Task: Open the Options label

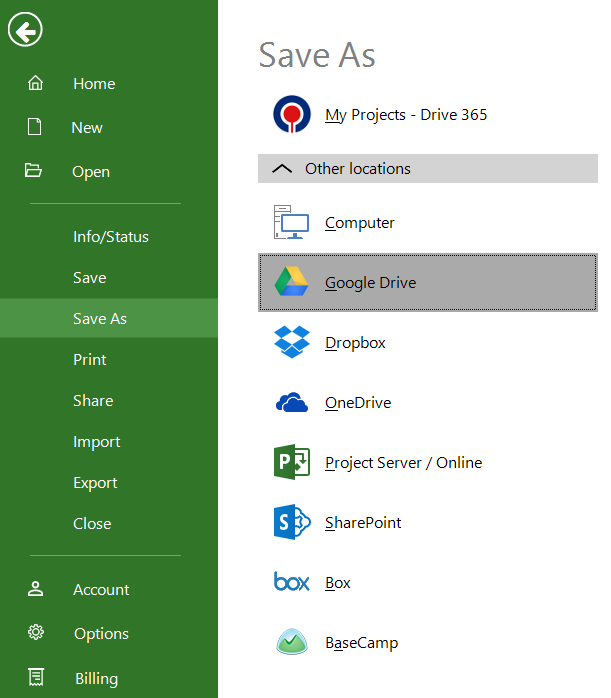Action: coord(101,633)
